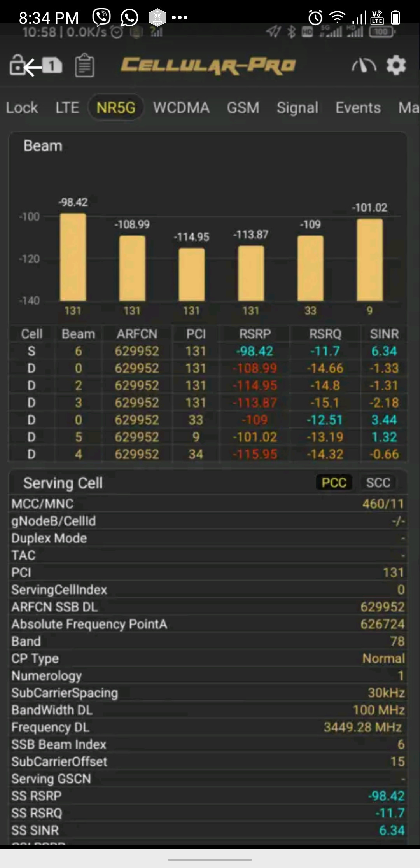Open the Signal tab
This screenshot has width=420, height=868.
tap(297, 108)
